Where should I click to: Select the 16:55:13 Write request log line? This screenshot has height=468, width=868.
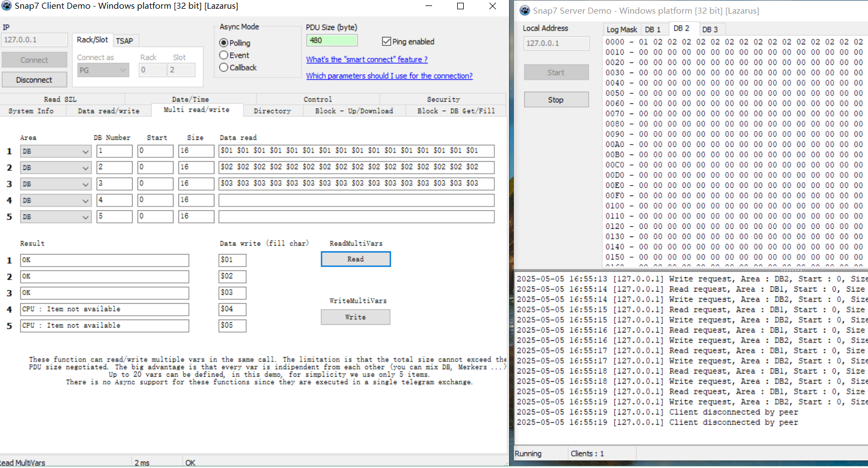tap(692, 279)
